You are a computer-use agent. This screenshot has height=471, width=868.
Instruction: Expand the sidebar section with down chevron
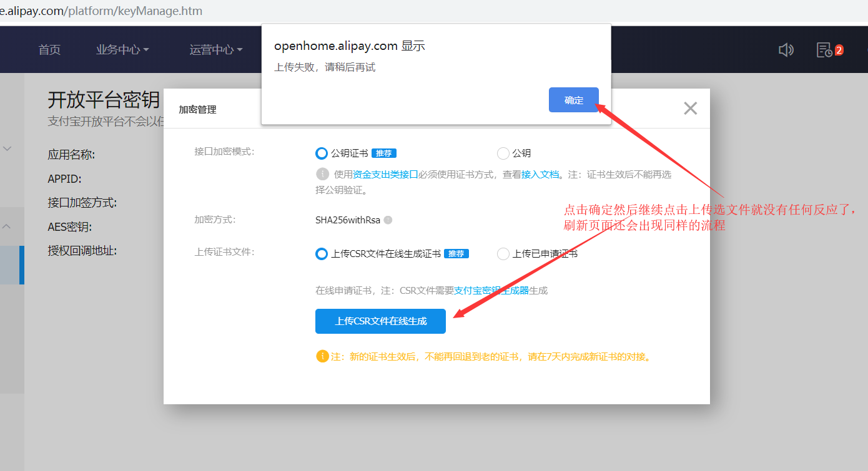7,148
